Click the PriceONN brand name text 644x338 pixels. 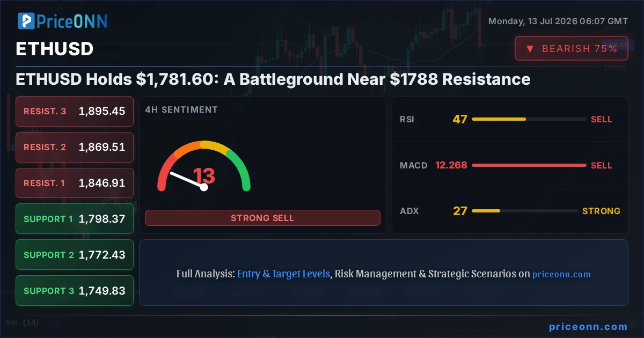tap(72, 21)
